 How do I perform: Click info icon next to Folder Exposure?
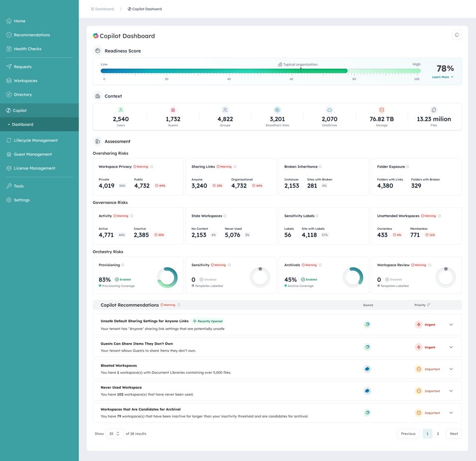click(x=408, y=167)
